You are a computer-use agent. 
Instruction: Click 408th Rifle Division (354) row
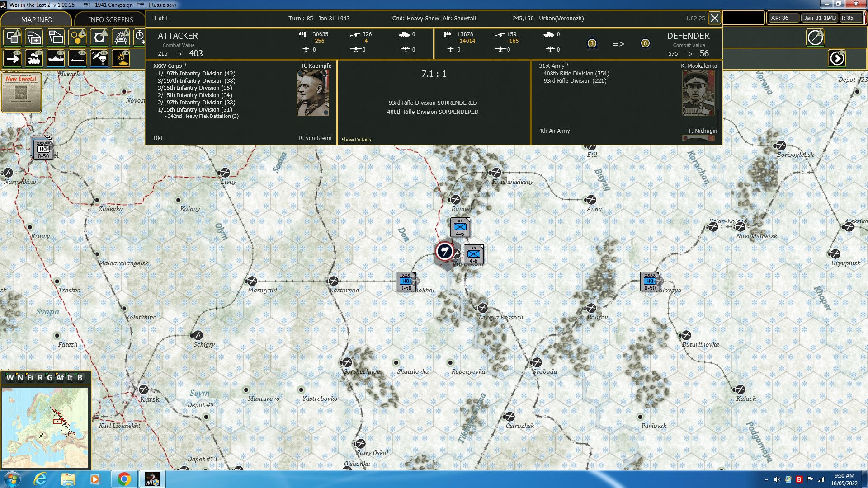click(x=576, y=74)
